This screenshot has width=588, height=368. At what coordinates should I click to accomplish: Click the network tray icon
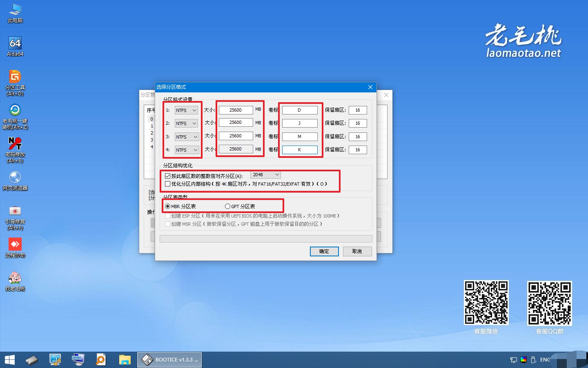pos(513,360)
